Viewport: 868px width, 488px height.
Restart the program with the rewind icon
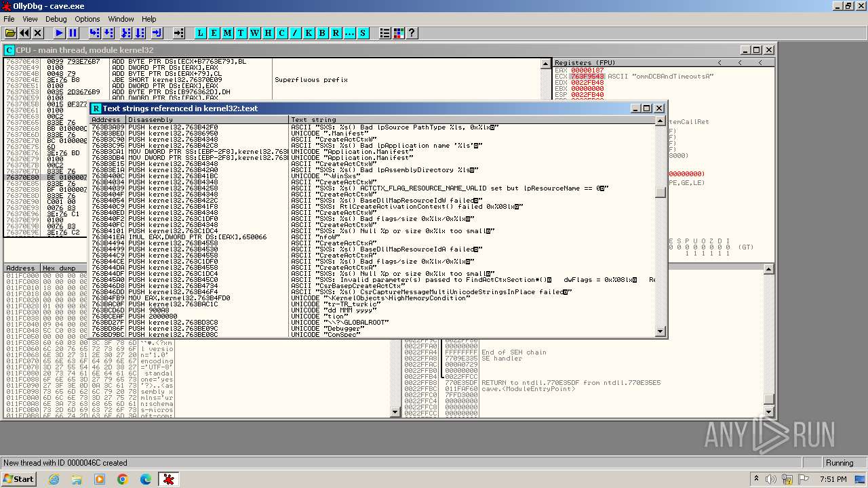click(x=24, y=33)
